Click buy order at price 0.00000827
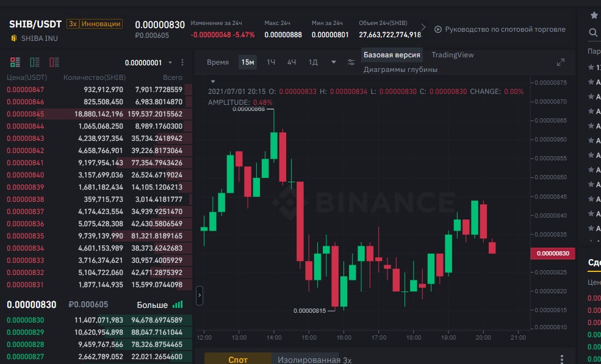 pyautogui.click(x=99, y=357)
